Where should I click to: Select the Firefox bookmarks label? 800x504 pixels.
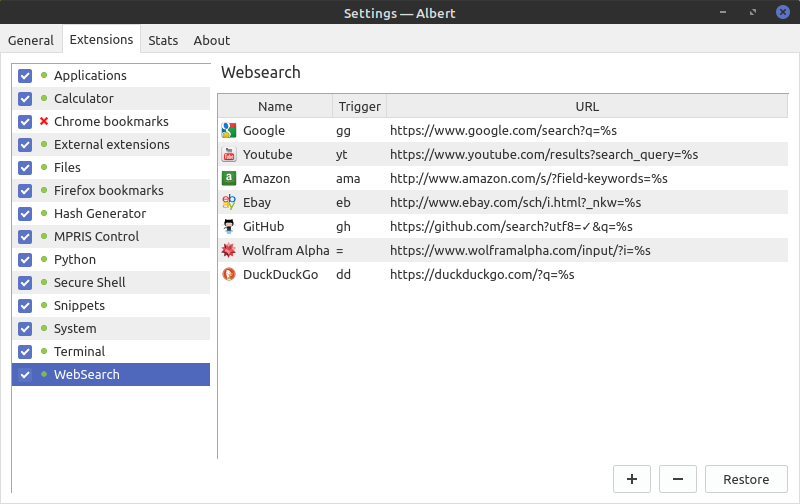click(109, 190)
